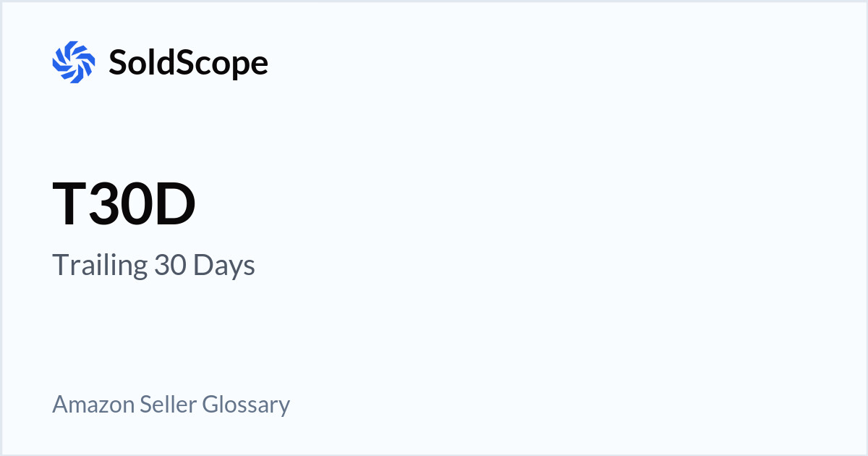Click the SoldScope brand name text

coord(188,62)
